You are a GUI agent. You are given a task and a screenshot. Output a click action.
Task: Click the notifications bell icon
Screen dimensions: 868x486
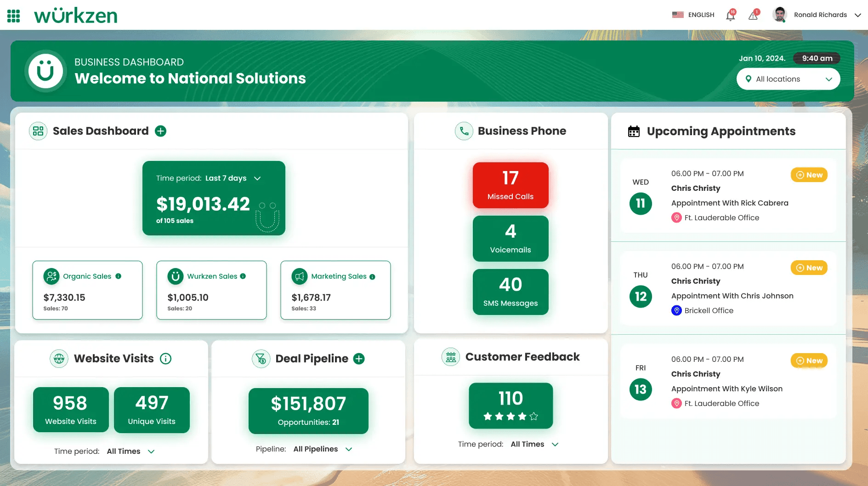pyautogui.click(x=730, y=16)
